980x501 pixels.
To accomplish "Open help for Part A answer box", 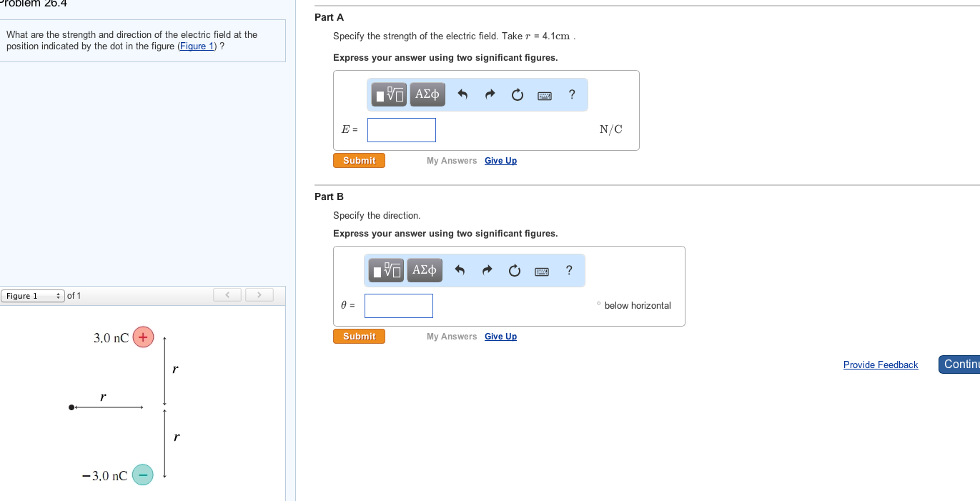I will click(x=572, y=94).
